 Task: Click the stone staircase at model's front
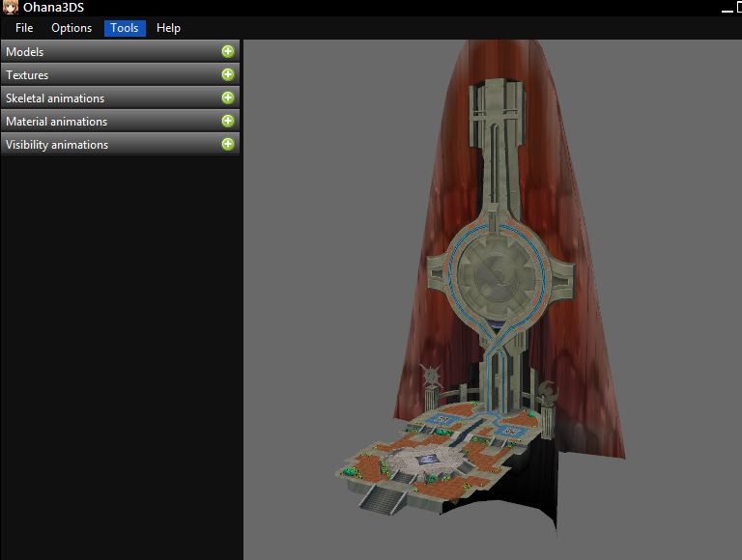379,495
